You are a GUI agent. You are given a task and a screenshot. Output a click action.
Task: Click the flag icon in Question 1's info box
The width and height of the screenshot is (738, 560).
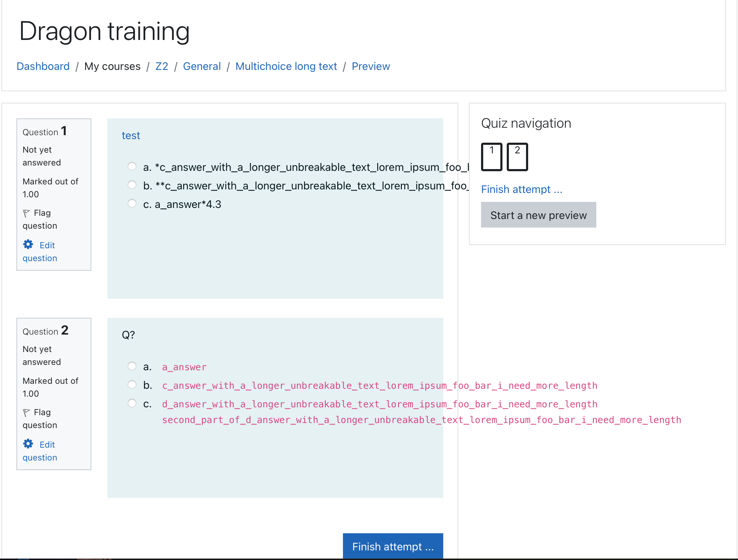click(x=27, y=213)
